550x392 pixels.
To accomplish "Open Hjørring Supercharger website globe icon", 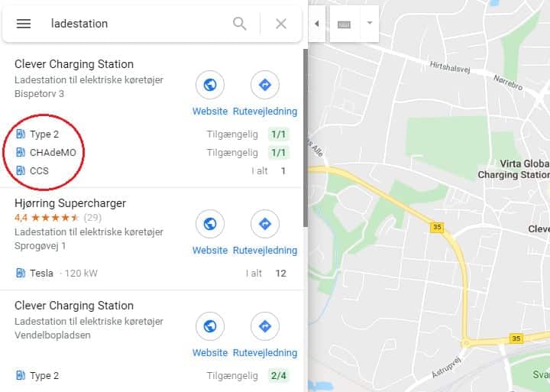I will point(210,224).
